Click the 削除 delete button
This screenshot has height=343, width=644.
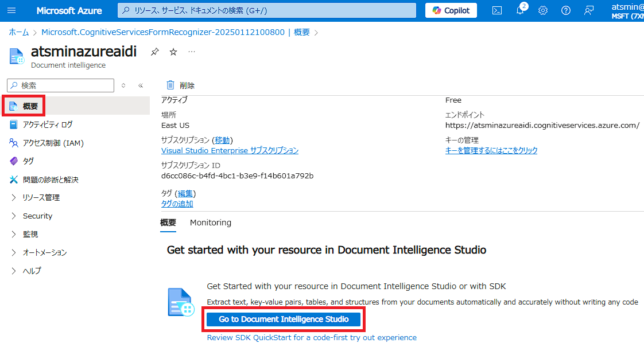180,85
